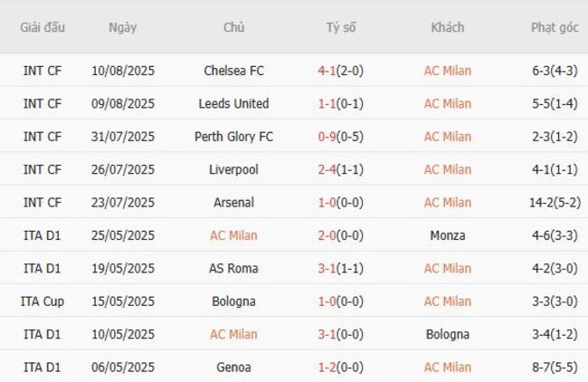
Task: Open the Arsenal team page link
Action: (x=233, y=202)
